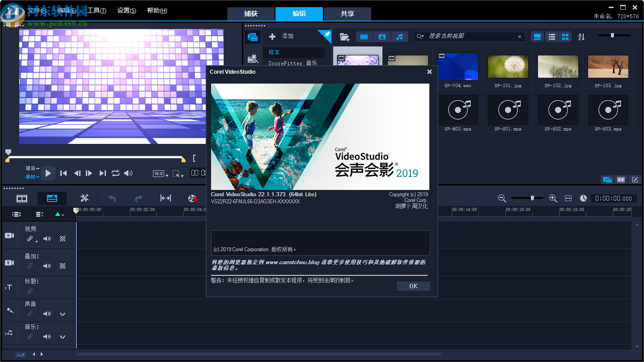
Task: Select the SP-I02.jpg thumbnail
Action: [x=558, y=67]
